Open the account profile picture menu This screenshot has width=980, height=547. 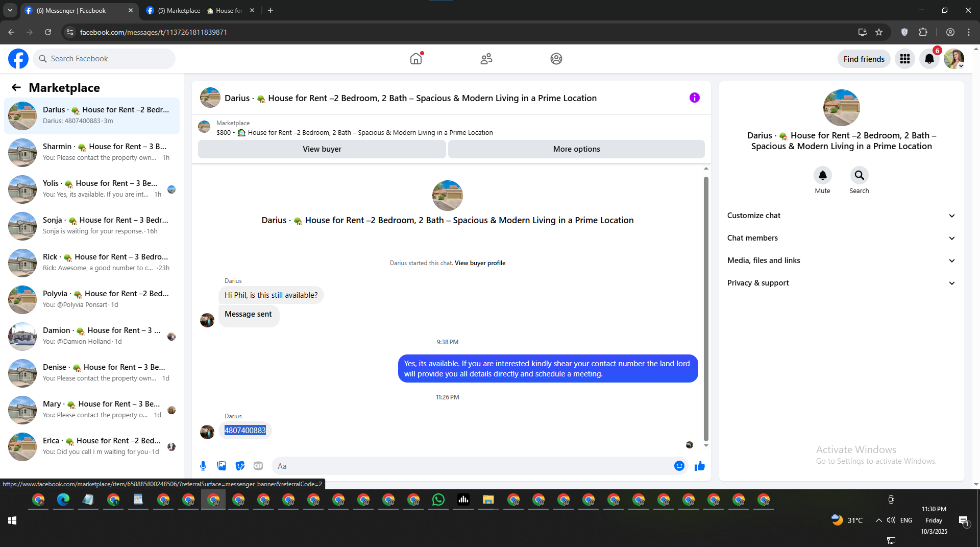(x=954, y=59)
